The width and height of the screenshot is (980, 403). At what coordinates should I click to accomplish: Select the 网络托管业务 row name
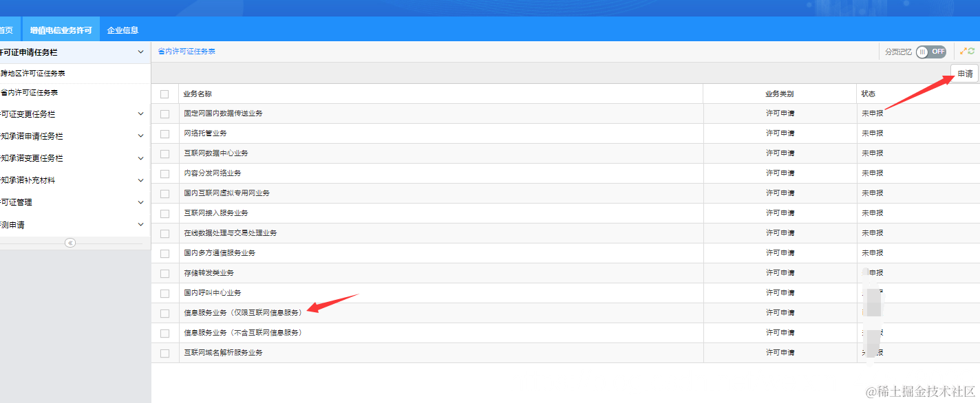(x=205, y=133)
